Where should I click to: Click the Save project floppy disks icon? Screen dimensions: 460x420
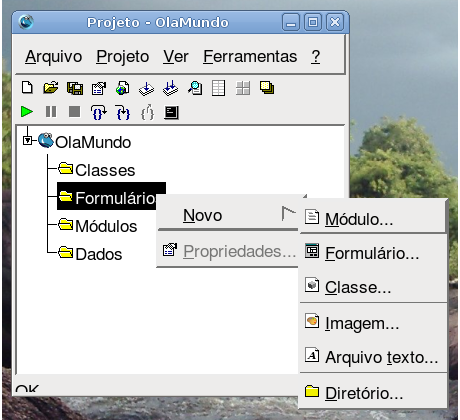[75, 88]
